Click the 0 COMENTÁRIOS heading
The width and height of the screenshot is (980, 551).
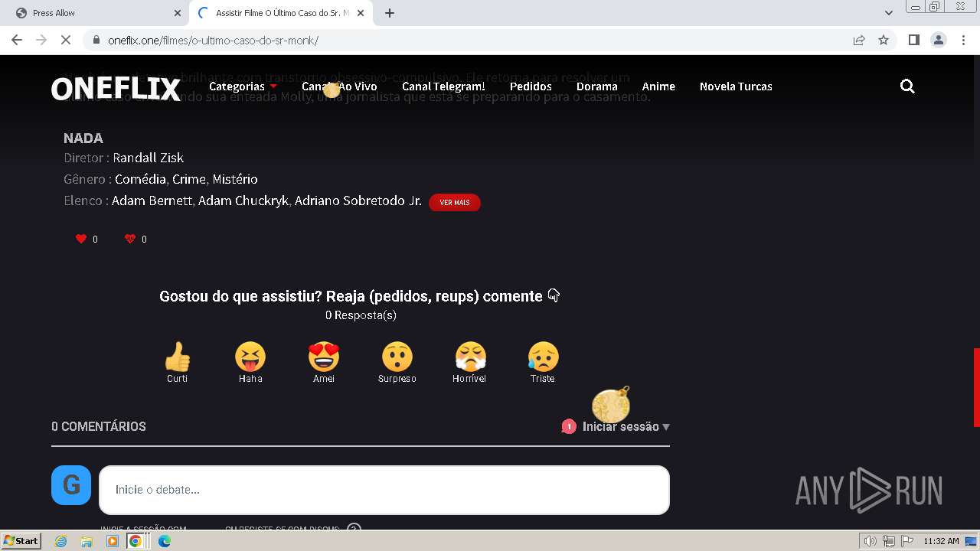[99, 426]
